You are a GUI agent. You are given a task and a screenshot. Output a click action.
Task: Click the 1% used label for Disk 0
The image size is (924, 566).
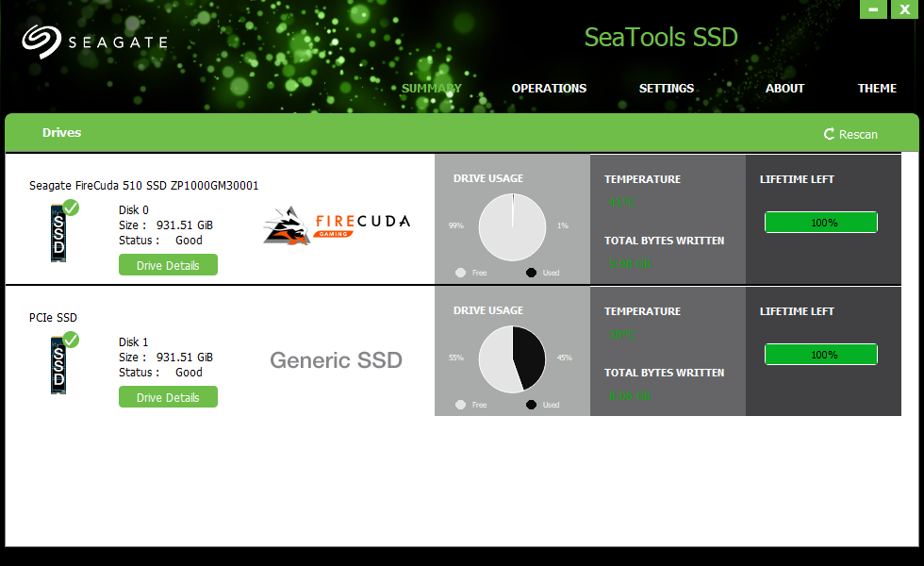563,225
